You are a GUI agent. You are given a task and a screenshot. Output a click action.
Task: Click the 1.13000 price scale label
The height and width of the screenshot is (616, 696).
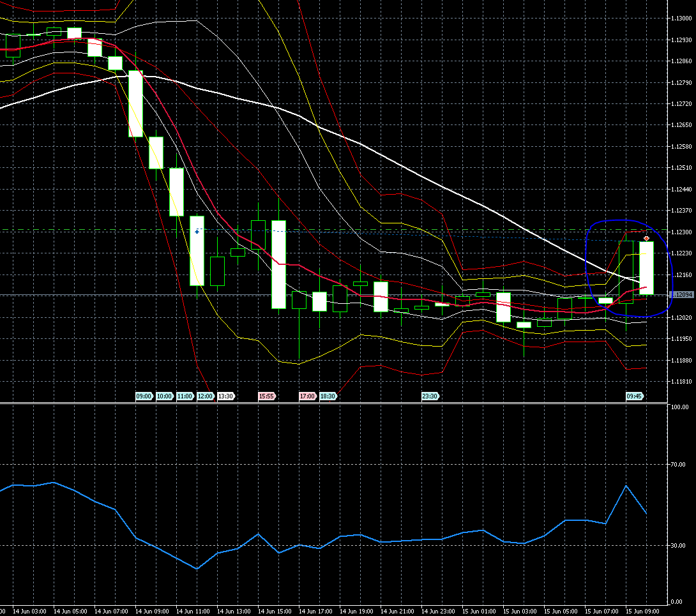coord(681,19)
